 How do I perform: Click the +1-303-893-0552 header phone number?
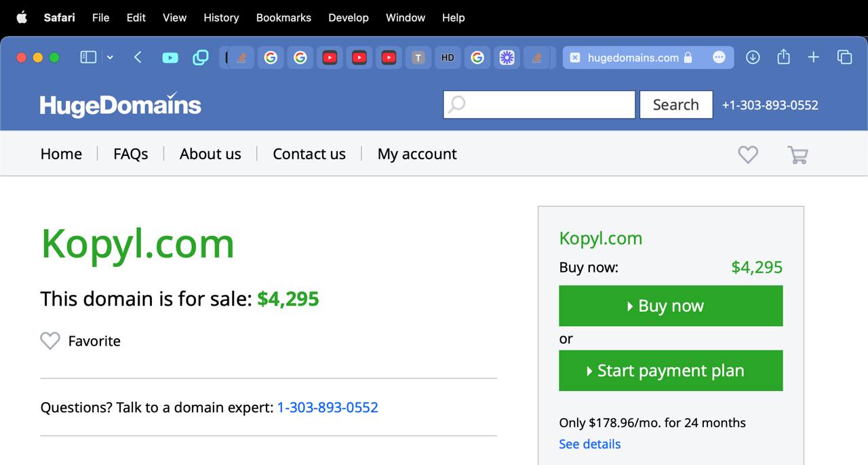(x=770, y=105)
